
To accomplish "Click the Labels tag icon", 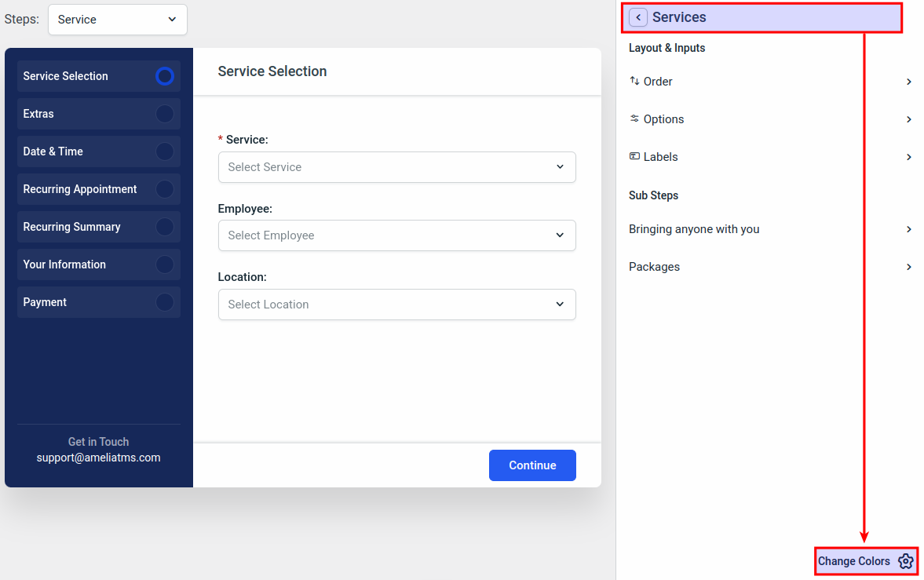I will [634, 156].
